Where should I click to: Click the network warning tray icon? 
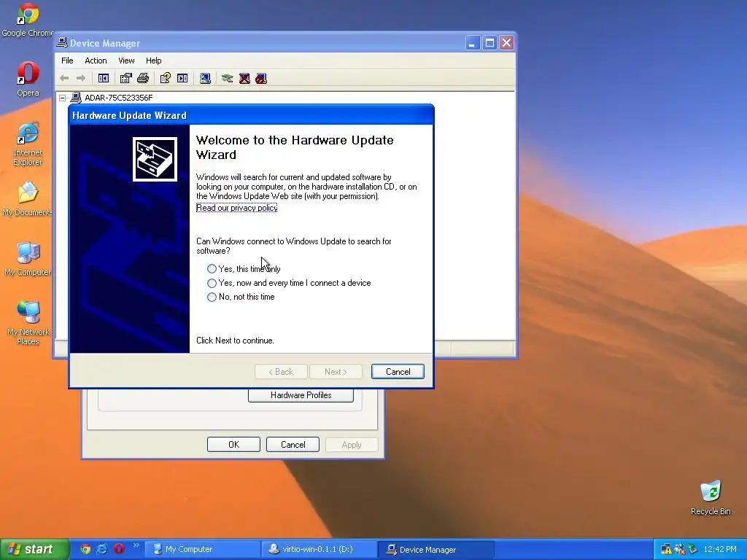(666, 550)
